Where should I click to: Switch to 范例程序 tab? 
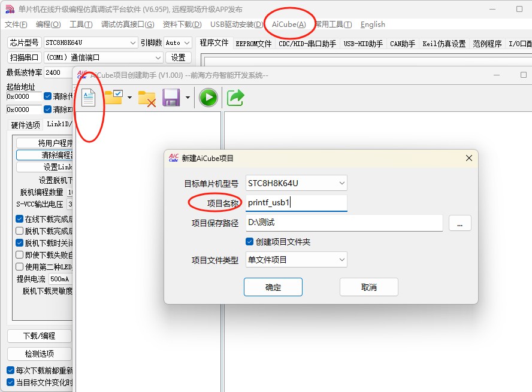click(487, 44)
